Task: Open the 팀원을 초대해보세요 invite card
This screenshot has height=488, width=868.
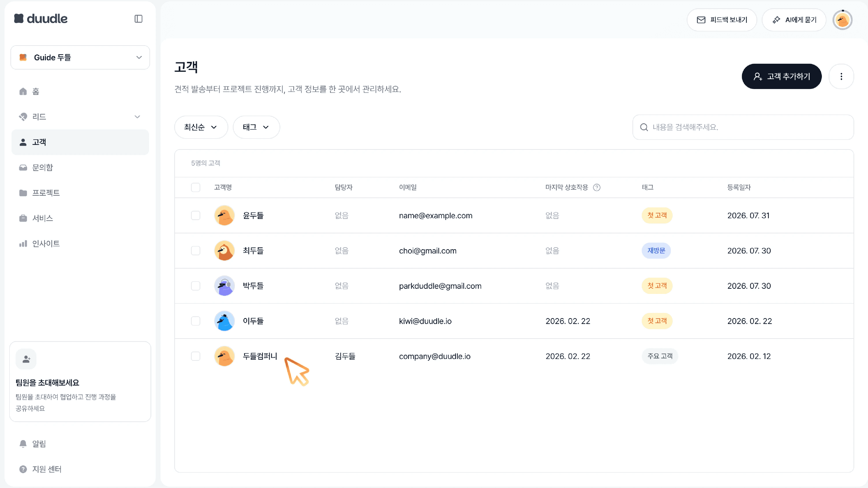Action: coord(80,382)
